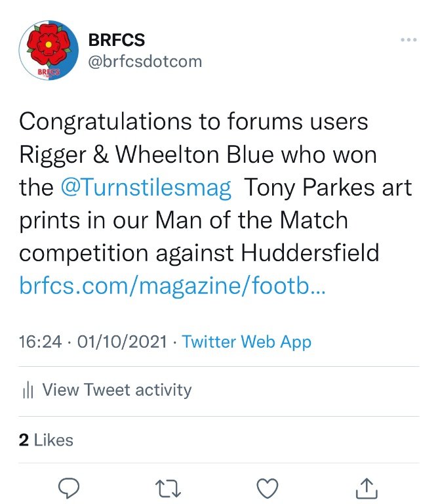Viewport: 438px width, 504px height.
Task: Visit the @Turnstilesmag mention
Action: pyautogui.click(x=146, y=188)
